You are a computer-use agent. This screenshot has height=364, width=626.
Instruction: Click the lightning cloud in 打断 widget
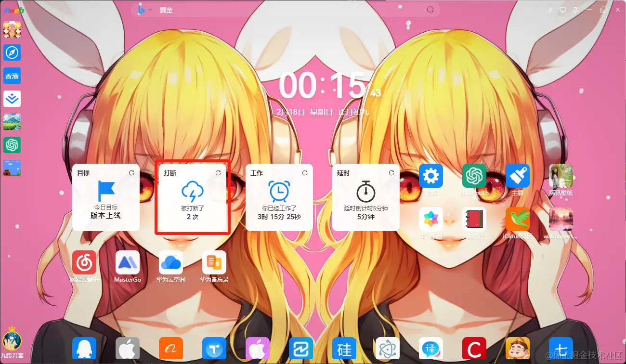(193, 192)
